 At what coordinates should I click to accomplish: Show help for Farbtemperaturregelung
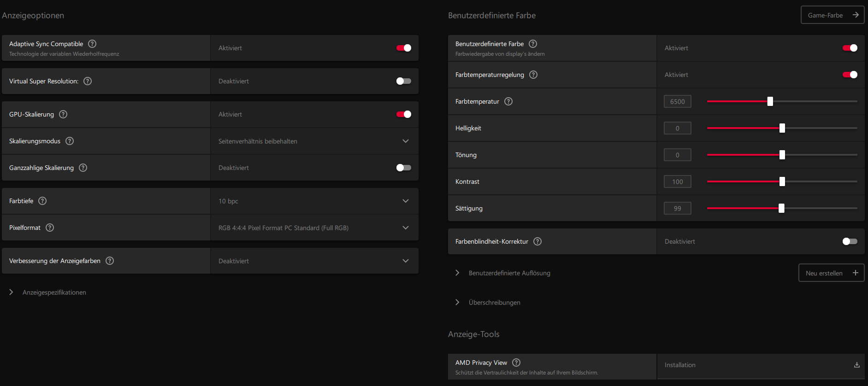533,75
